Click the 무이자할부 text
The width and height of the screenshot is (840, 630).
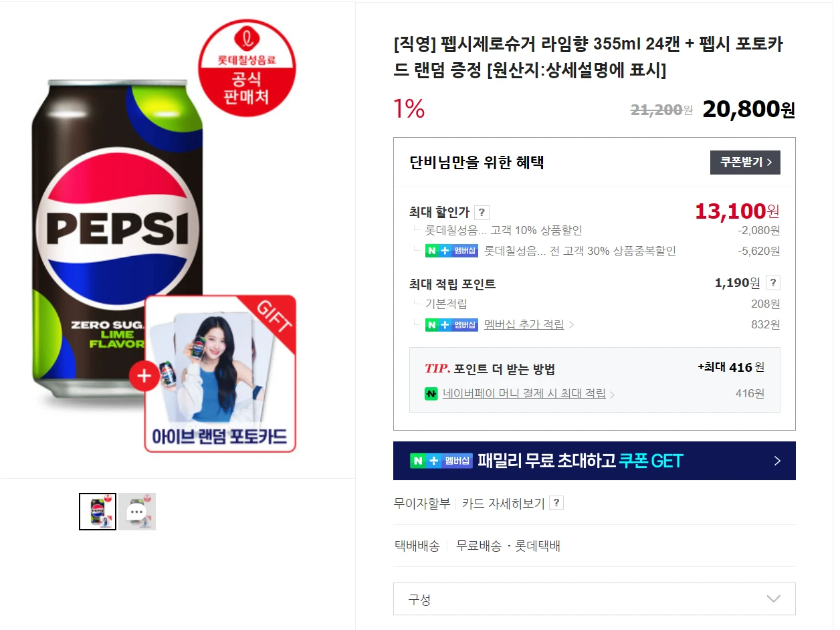[422, 503]
